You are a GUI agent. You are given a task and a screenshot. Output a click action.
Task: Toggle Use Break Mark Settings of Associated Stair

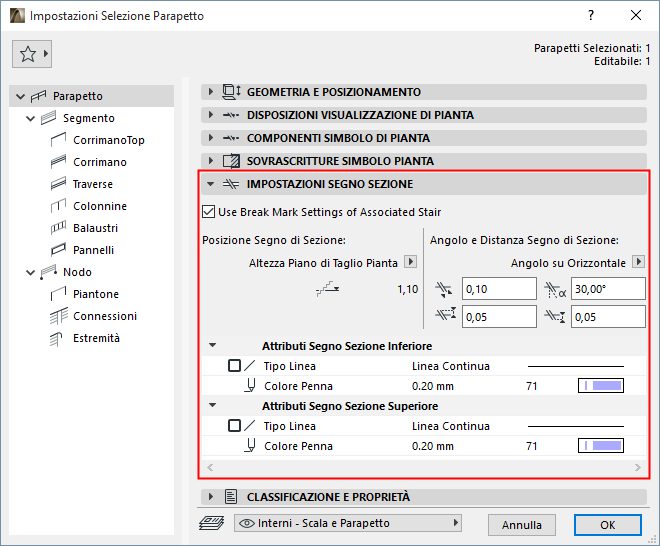[209, 212]
